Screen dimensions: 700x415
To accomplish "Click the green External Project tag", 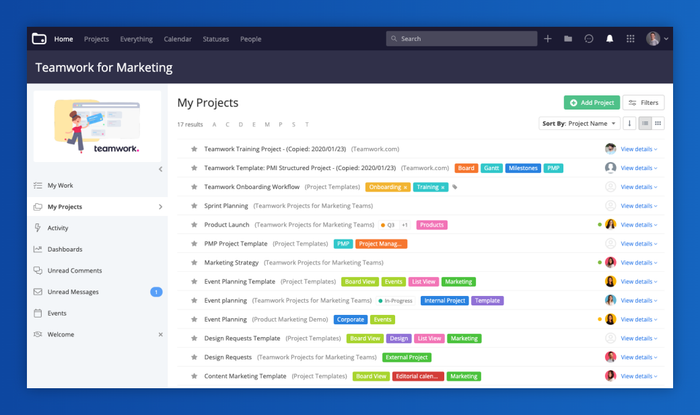I will (407, 357).
